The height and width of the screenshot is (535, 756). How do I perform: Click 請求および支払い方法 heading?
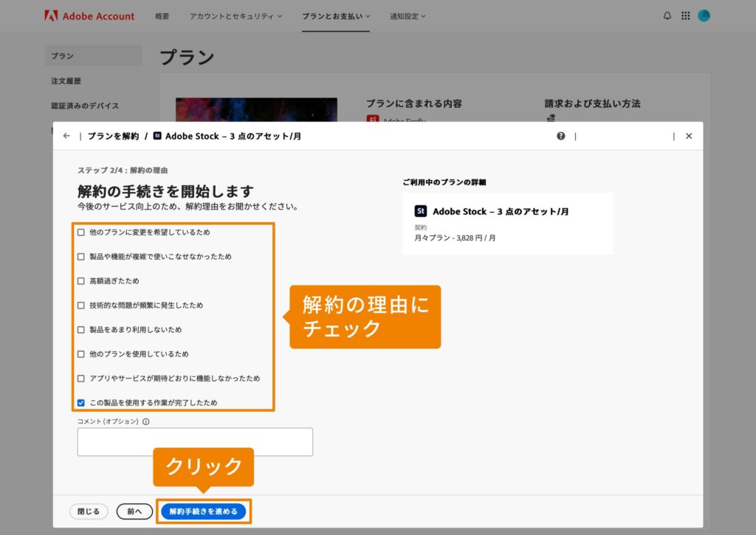point(593,103)
